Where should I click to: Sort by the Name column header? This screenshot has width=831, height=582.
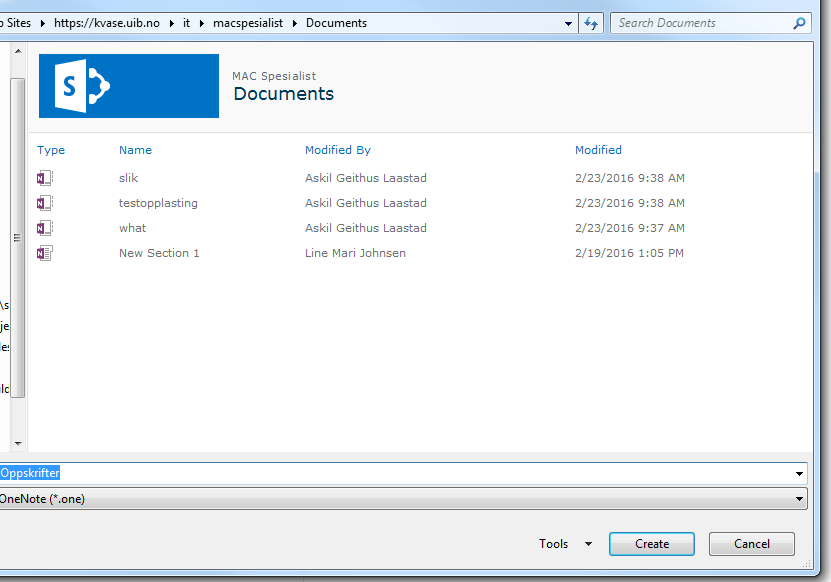point(135,150)
